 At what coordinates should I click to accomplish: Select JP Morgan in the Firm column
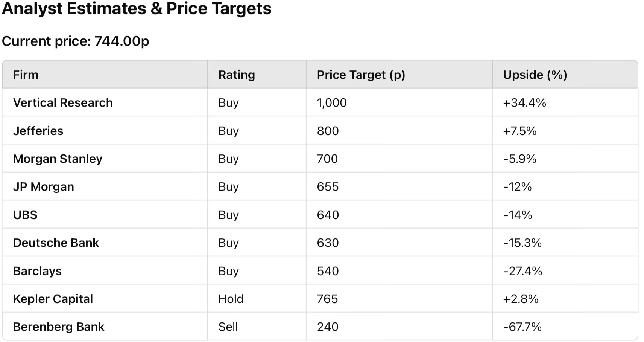tap(43, 186)
